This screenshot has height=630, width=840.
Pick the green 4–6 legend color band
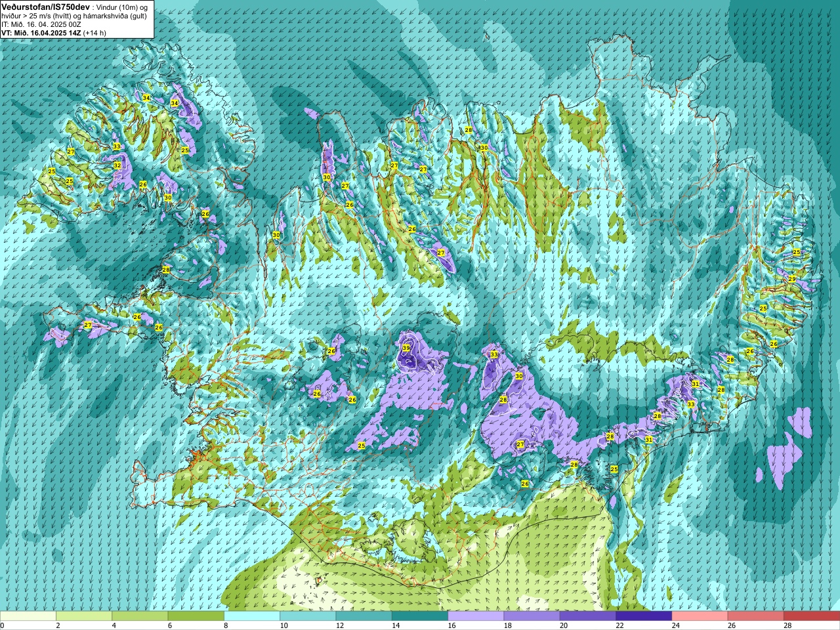click(x=140, y=616)
